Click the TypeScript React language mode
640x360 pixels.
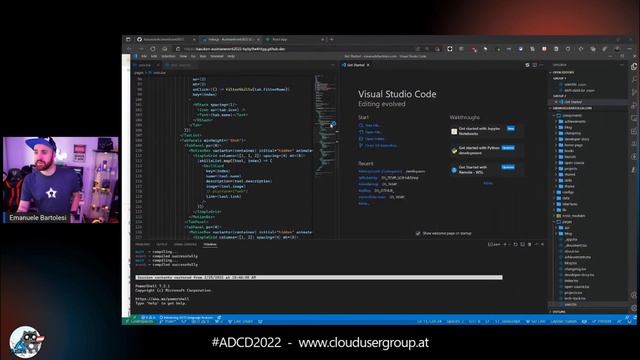(x=507, y=322)
